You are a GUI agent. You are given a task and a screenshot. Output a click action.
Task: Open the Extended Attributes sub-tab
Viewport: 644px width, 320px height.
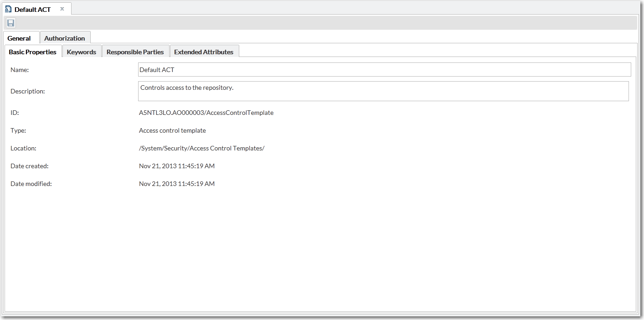point(204,52)
